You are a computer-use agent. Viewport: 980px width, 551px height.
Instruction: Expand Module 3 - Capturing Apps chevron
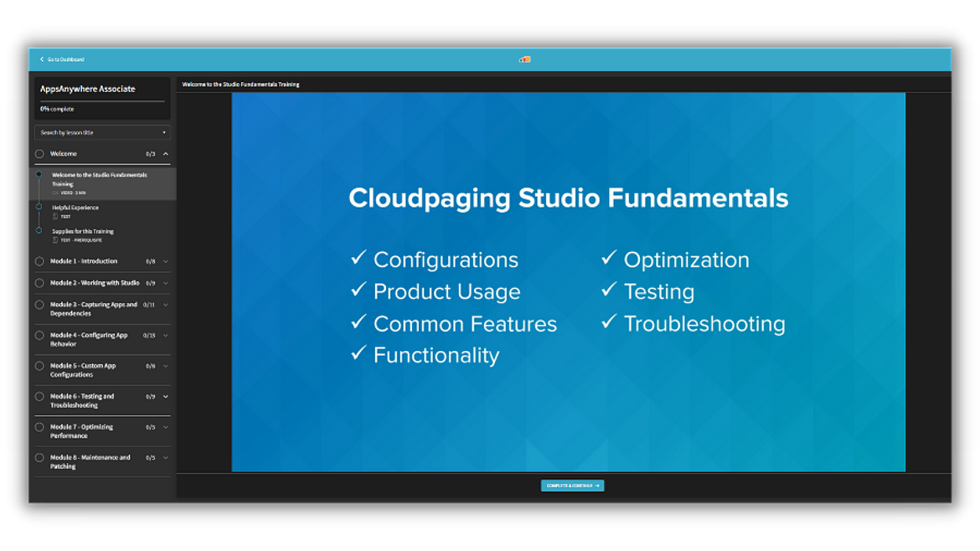coord(166,305)
